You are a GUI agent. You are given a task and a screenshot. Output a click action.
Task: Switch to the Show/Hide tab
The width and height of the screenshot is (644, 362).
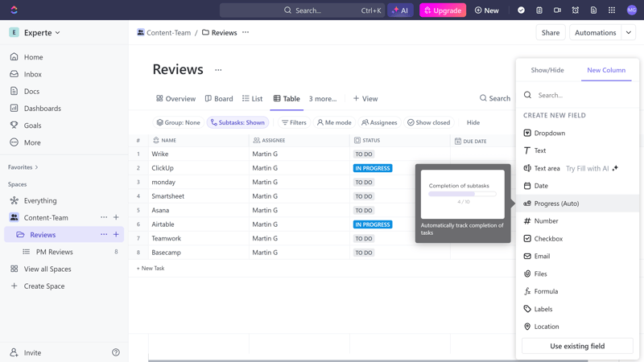(547, 70)
